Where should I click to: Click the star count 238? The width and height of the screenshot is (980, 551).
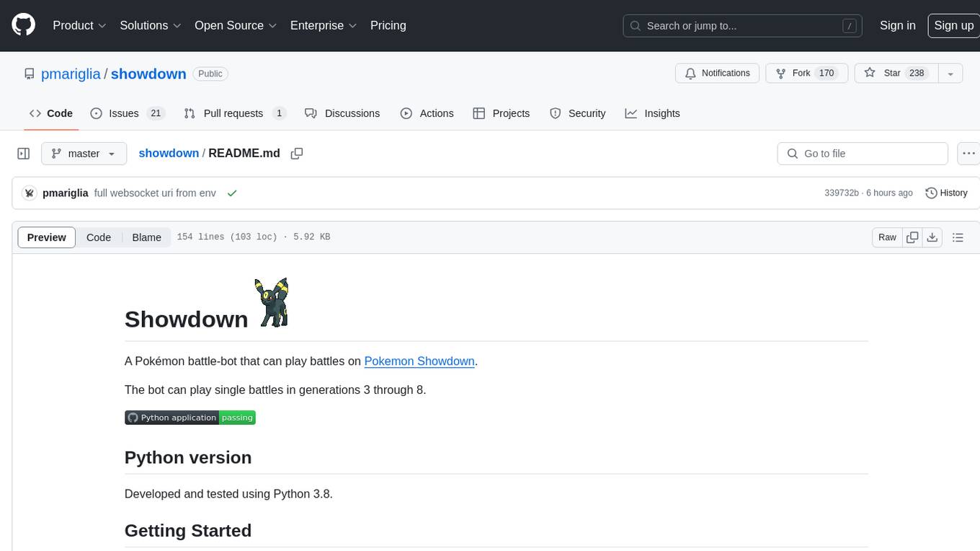coord(917,74)
